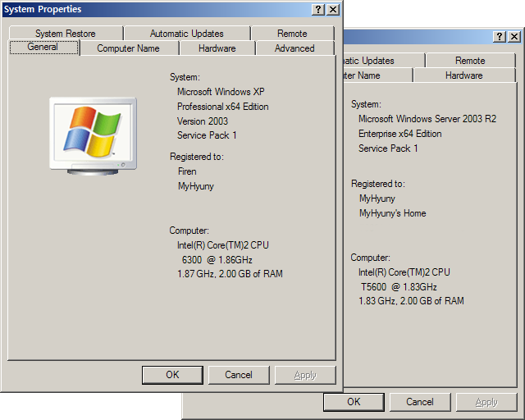Screen dimensions: 525x420
Task: Click the 'Microsoft Windows XP' text
Action: (221, 92)
